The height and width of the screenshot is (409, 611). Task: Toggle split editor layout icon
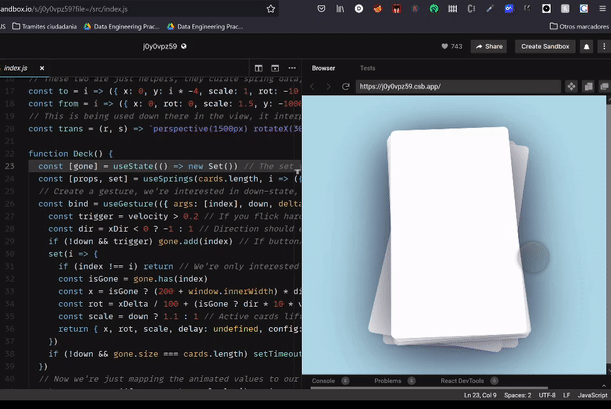coord(258,68)
